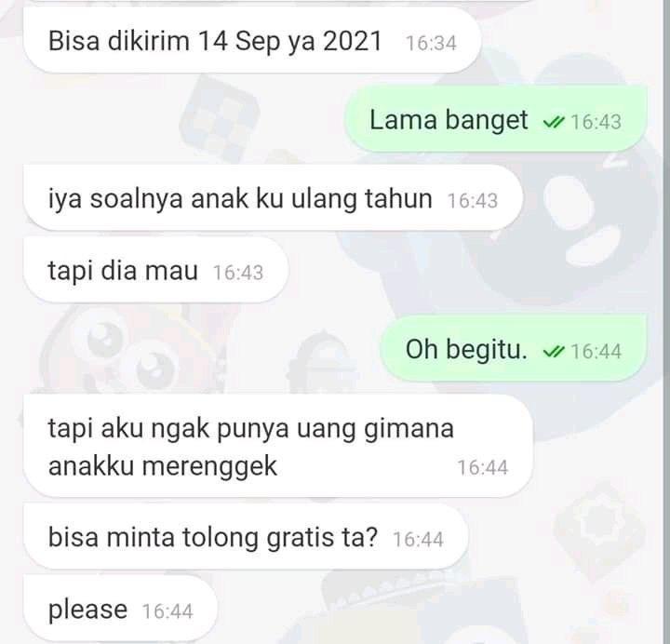Image resolution: width=670 pixels, height=644 pixels.
Task: Tap the read checkmarks on 'Lama banget'
Action: pos(554,123)
